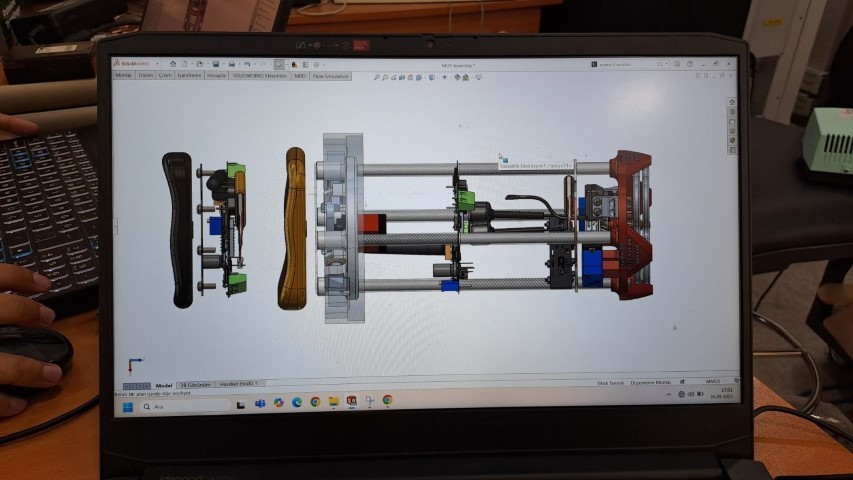Open the SOLIDWORKS Resources home icon in task pane
Viewport: 853px width, 480px height.
(732, 104)
